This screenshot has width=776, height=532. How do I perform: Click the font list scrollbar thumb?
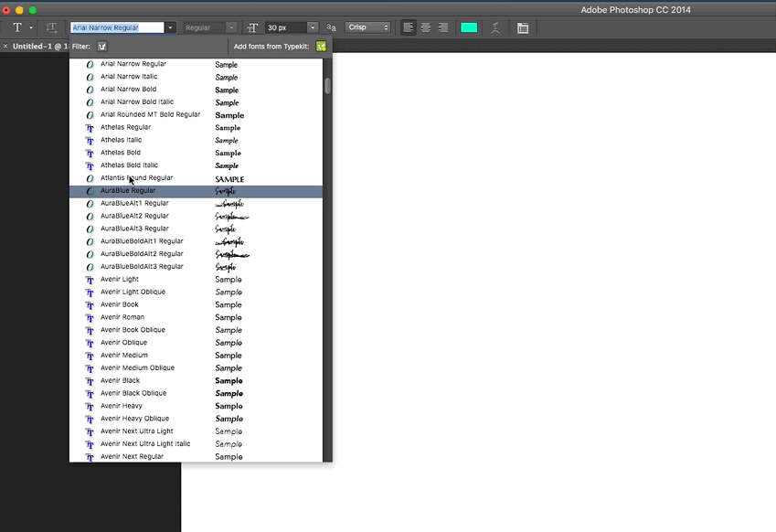tap(327, 85)
